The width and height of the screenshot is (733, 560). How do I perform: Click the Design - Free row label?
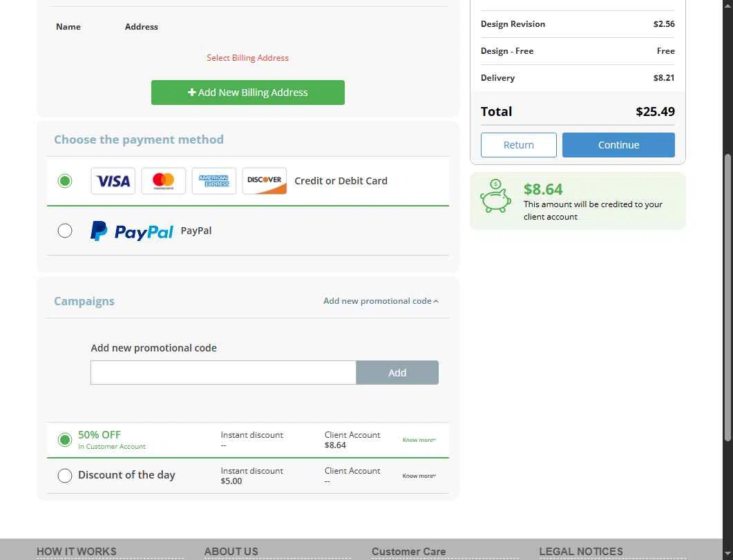[506, 51]
